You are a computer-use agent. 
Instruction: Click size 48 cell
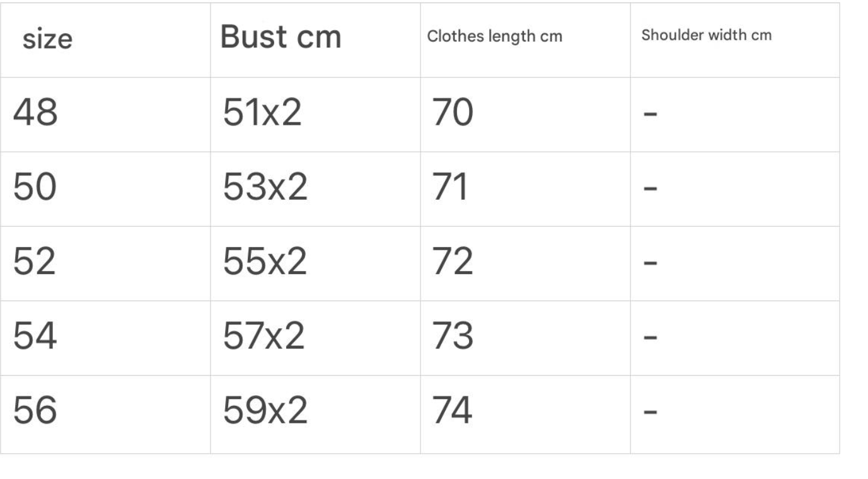pos(35,114)
